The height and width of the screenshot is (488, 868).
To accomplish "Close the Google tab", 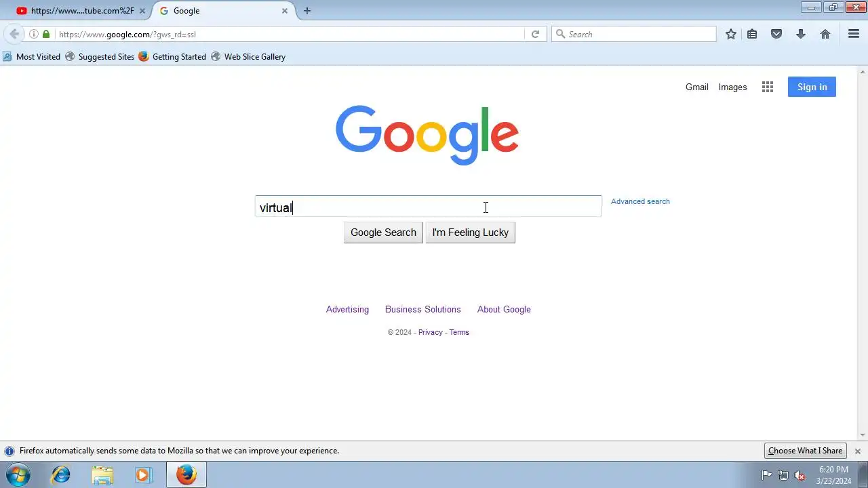I will 285,11.
